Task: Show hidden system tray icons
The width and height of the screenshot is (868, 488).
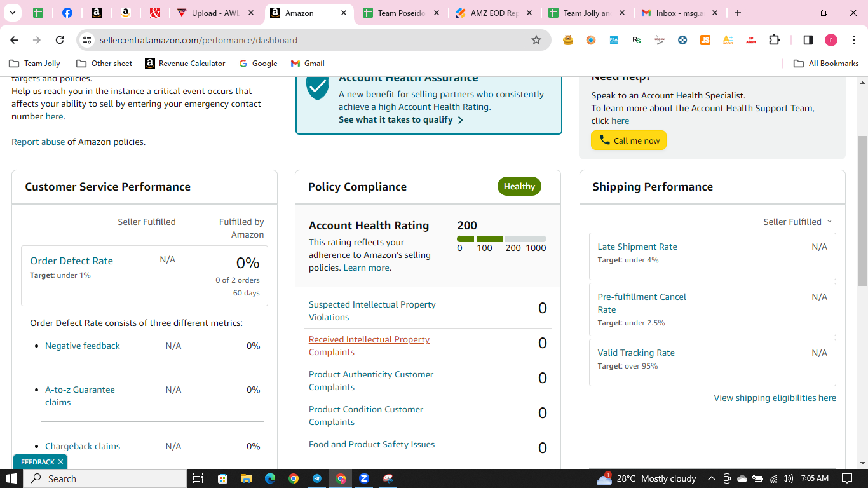Action: [x=711, y=478]
